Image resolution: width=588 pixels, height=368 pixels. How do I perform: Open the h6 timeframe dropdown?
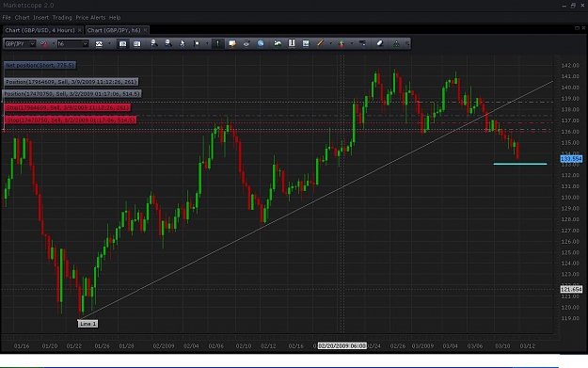click(85, 44)
